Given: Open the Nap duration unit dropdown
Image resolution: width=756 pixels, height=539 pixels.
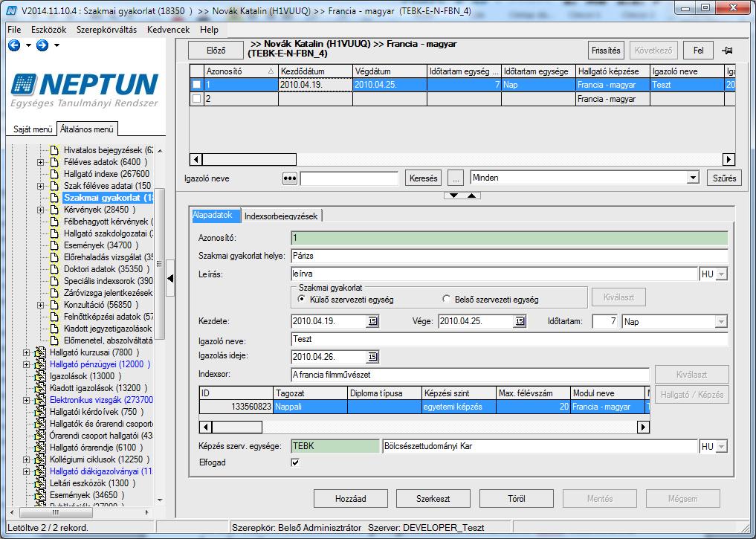Looking at the screenshot, I should (721, 322).
